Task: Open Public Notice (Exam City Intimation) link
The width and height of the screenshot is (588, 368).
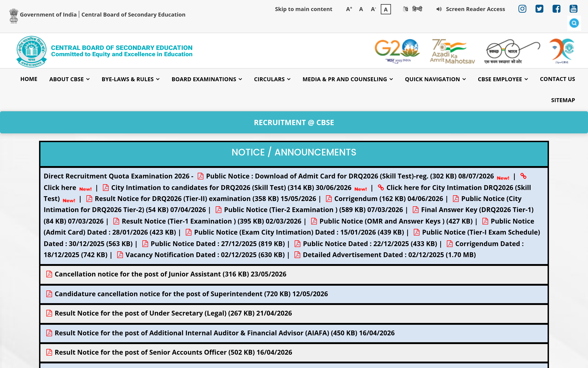Action: point(299,232)
